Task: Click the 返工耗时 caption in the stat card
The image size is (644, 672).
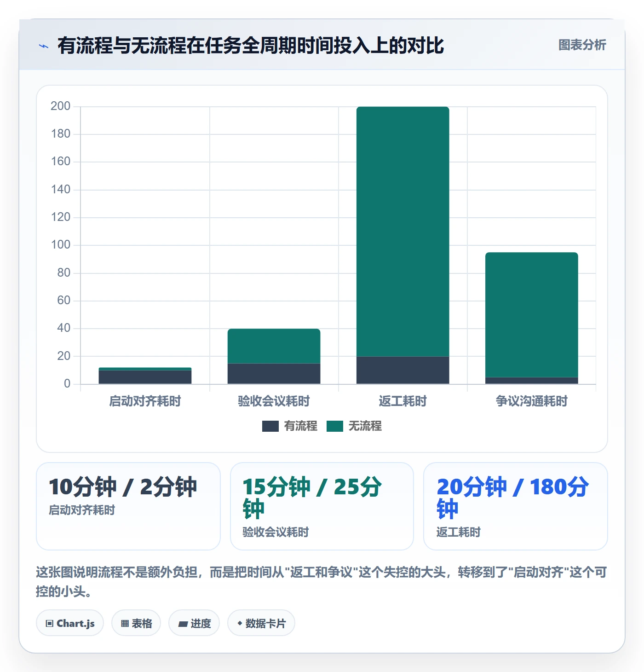Action: (x=458, y=532)
